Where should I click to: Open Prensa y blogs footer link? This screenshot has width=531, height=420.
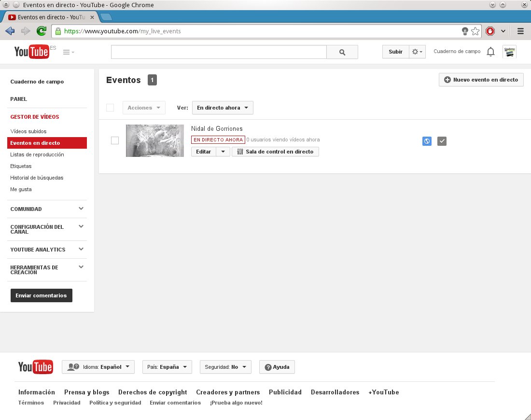click(x=87, y=392)
